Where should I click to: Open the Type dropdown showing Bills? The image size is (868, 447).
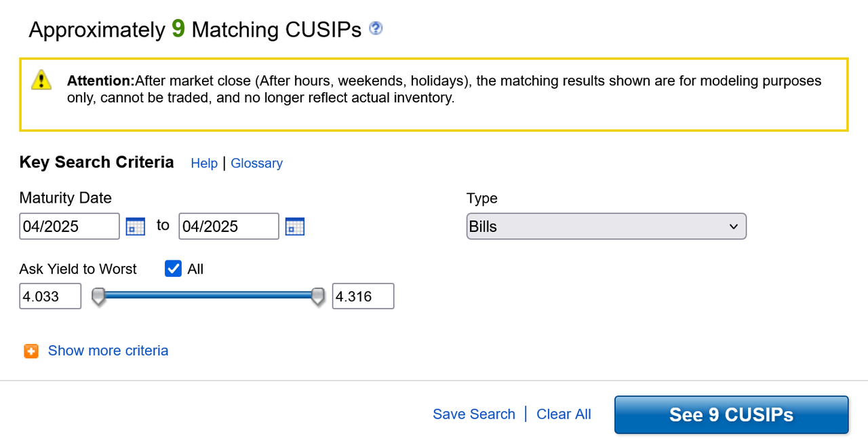606,227
